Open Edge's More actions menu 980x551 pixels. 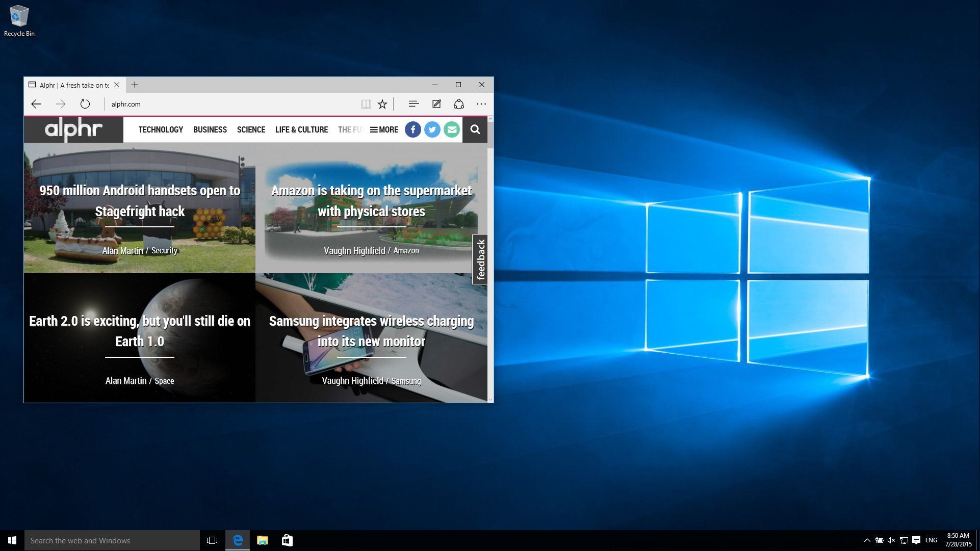pos(481,104)
